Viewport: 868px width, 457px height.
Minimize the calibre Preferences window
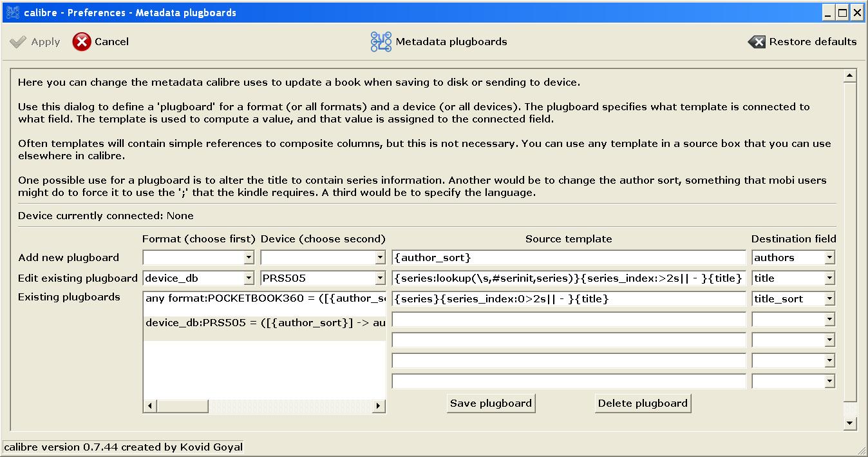click(x=829, y=12)
